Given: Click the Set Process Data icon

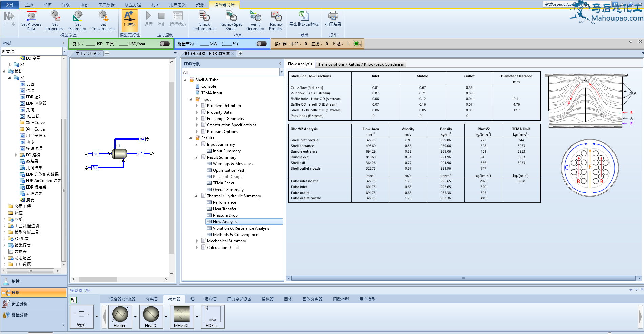Looking at the screenshot, I should (x=31, y=20).
